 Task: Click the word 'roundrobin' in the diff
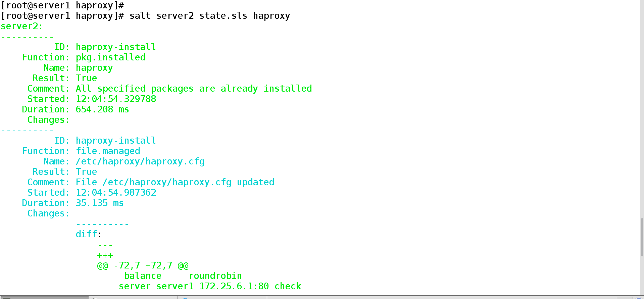[x=215, y=276]
